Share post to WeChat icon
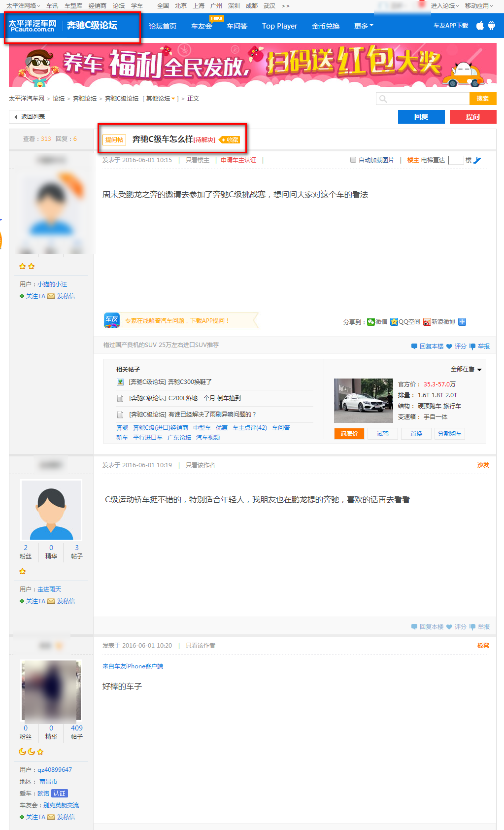The image size is (504, 830). tap(370, 322)
